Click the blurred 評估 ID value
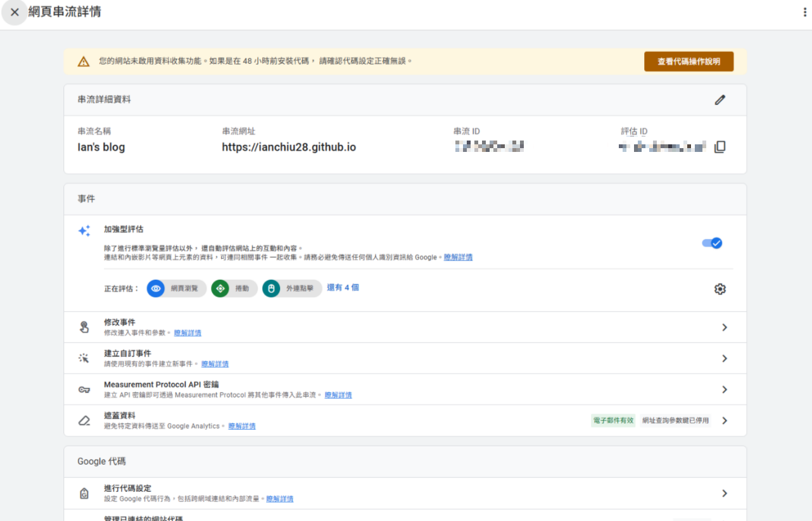Viewport: 812px width, 521px height. (662, 147)
